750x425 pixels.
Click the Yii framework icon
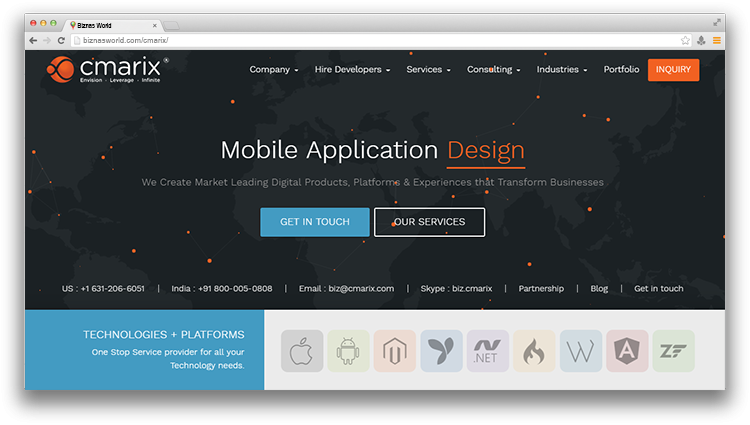coord(441,351)
